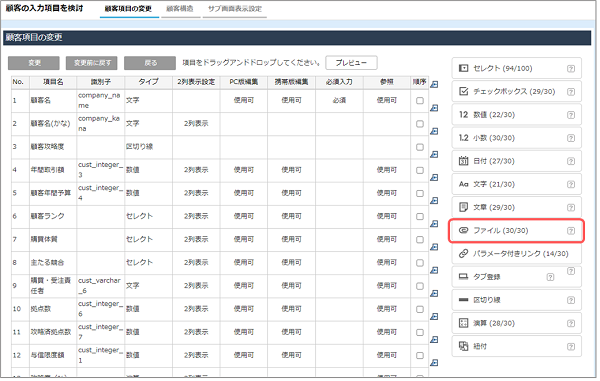Open help for 紐付 item
600x381 pixels.
[571, 347]
